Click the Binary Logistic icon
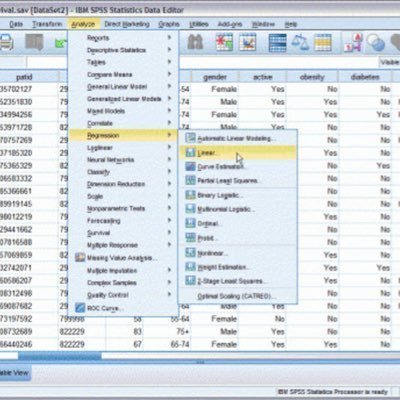The image size is (400, 400). point(190,195)
